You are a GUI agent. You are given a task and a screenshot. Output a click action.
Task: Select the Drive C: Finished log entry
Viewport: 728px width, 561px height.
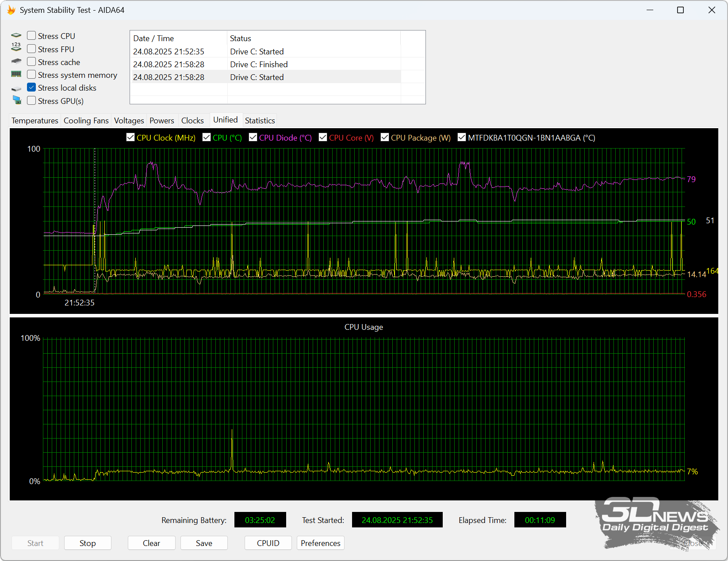tap(266, 64)
